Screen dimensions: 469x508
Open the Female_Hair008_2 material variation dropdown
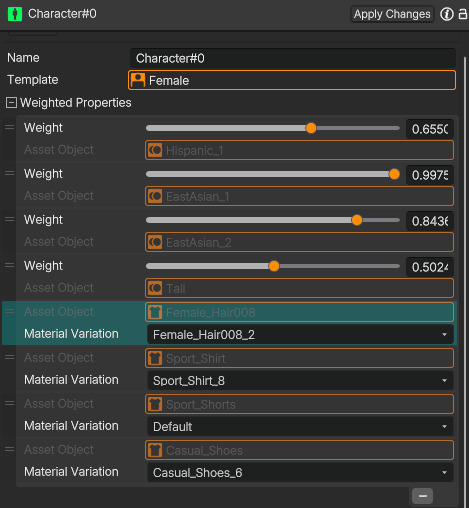pyautogui.click(x=300, y=335)
